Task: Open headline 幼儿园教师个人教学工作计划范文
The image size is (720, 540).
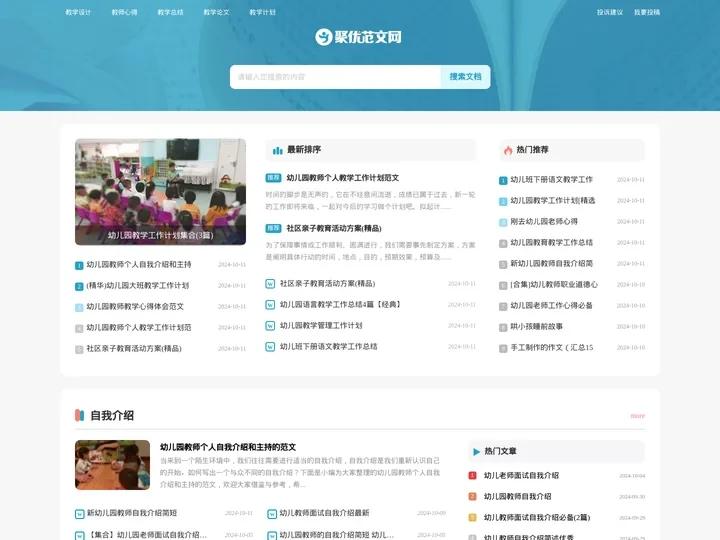Action: (343, 178)
